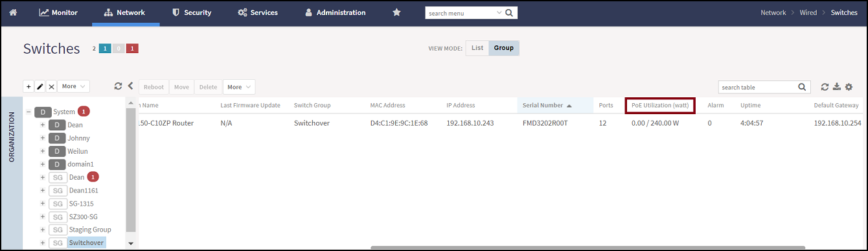The width and height of the screenshot is (868, 251).
Task: Go to the home icon
Action: coord(13,12)
